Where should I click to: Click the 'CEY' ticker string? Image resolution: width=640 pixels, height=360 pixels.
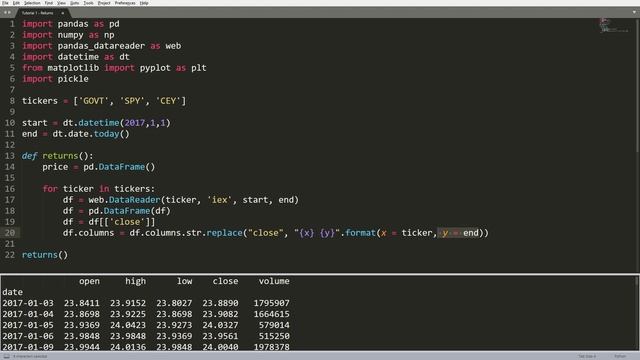tap(168, 101)
